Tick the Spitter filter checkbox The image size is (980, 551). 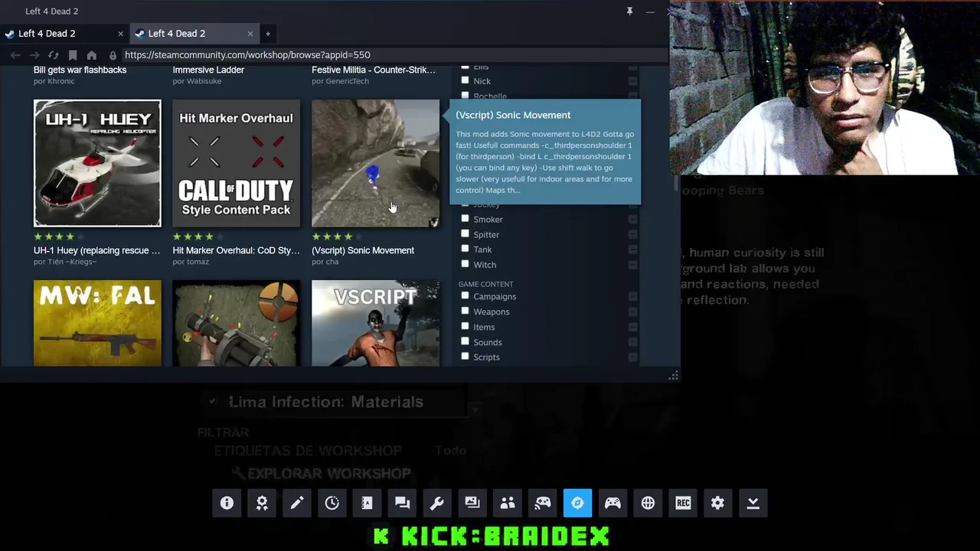click(x=465, y=234)
